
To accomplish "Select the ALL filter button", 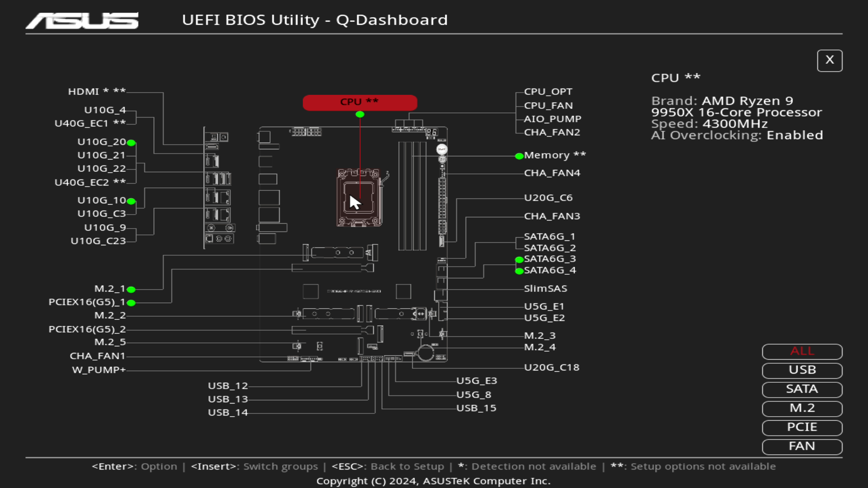I will [802, 351].
